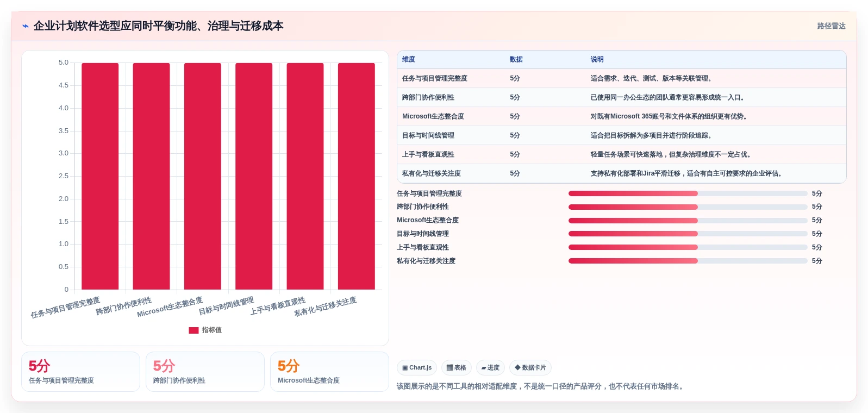Click the footnote starting 该图展示的是不同工具的相对适配维度

pos(541,386)
